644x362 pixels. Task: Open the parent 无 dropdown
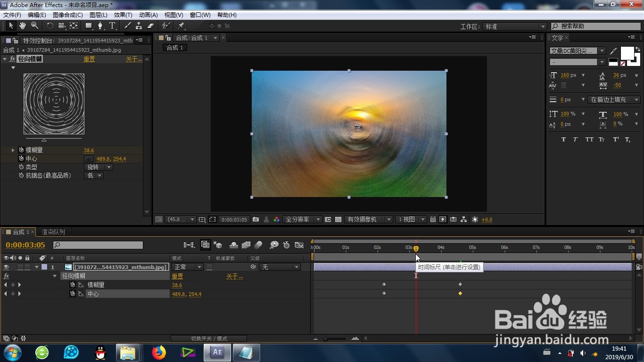click(280, 267)
